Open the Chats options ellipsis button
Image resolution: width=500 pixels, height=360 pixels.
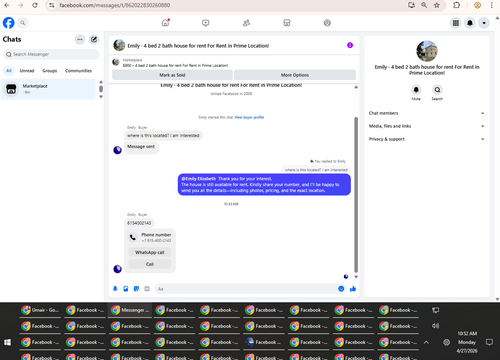(x=80, y=39)
